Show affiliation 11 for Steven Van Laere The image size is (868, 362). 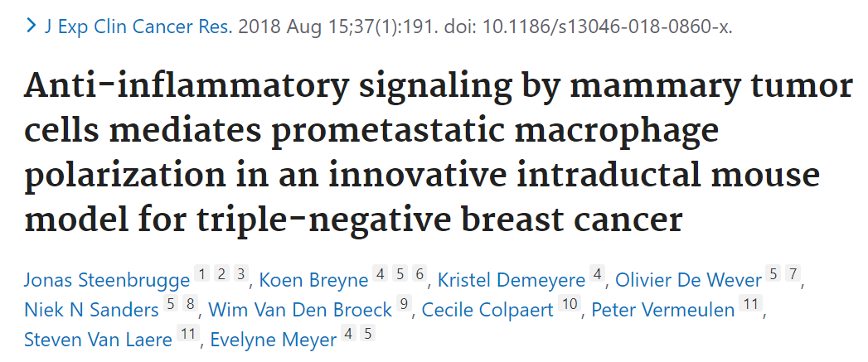(x=186, y=335)
